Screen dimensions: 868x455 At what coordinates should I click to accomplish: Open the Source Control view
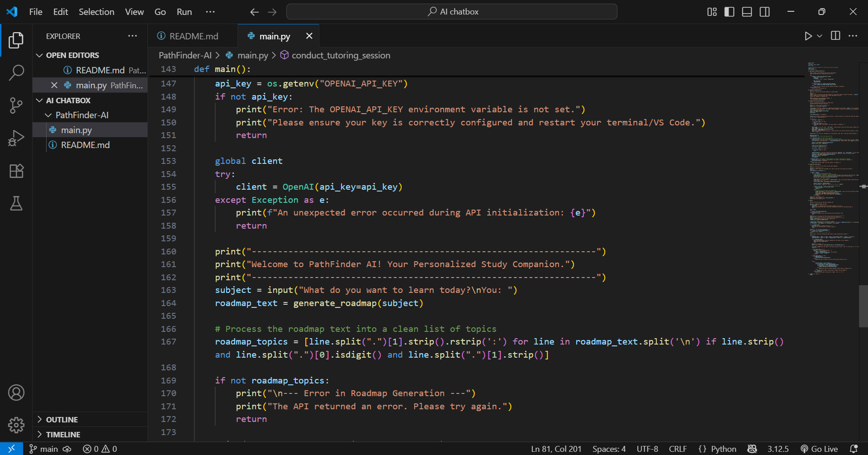(x=16, y=105)
